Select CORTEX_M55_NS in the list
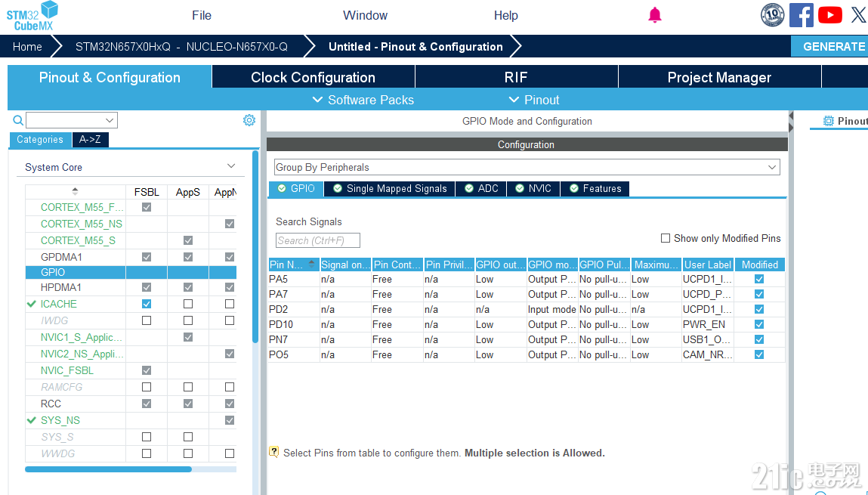 82,224
